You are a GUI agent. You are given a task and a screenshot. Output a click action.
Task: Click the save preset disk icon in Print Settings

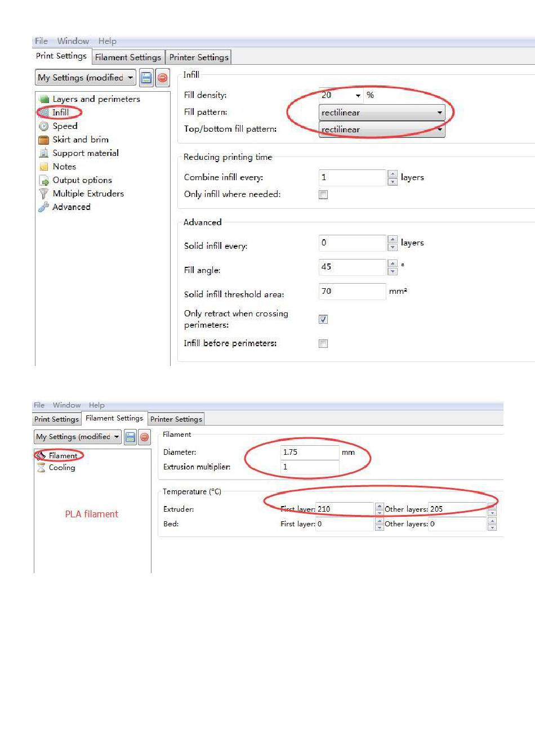(146, 78)
